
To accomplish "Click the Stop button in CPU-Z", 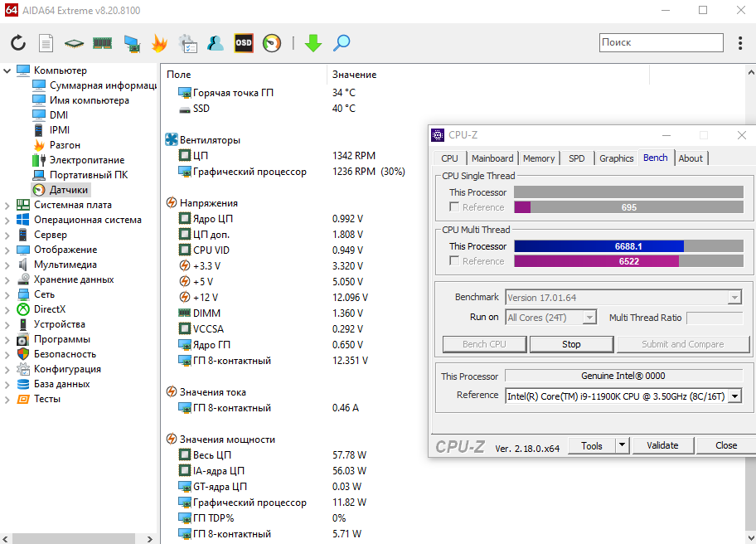I will pos(571,344).
